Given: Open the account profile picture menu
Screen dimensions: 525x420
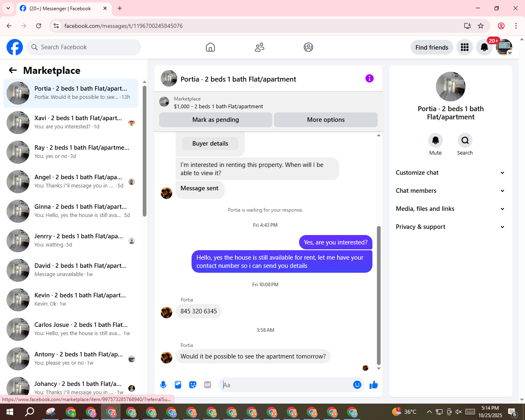Looking at the screenshot, I should [x=504, y=47].
